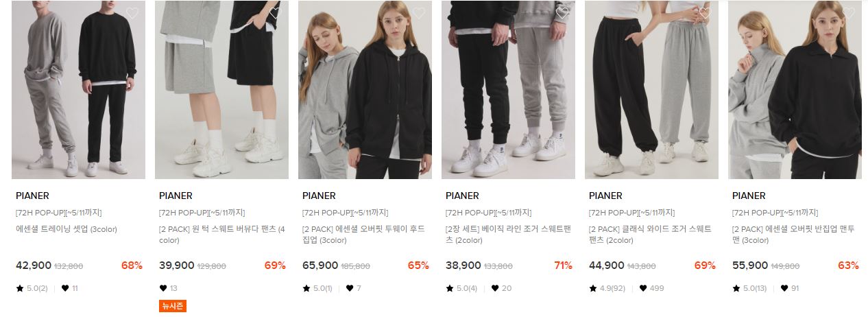Click the like heart showing 499
Screen dimensions: 868x317
click(643, 288)
